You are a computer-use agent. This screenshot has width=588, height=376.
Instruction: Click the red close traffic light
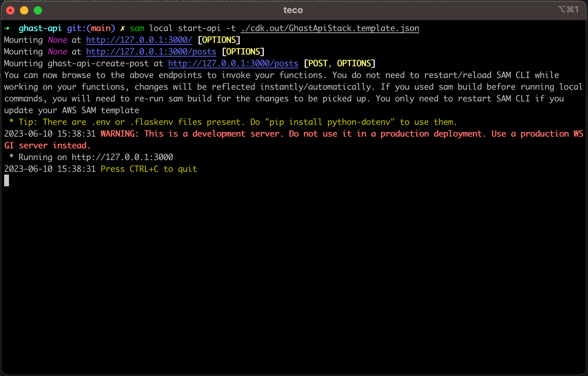[10, 10]
